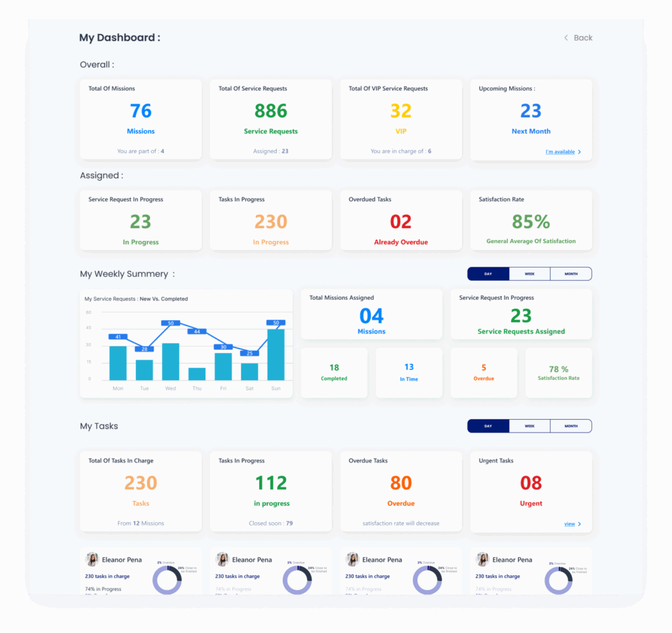Viewport: 672px width, 633px height.
Task: Switch My Tasks to MONTH view
Action: pos(571,426)
